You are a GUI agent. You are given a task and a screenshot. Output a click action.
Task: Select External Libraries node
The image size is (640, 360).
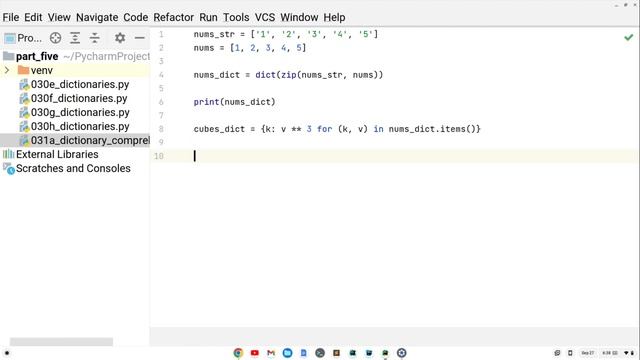pos(57,154)
